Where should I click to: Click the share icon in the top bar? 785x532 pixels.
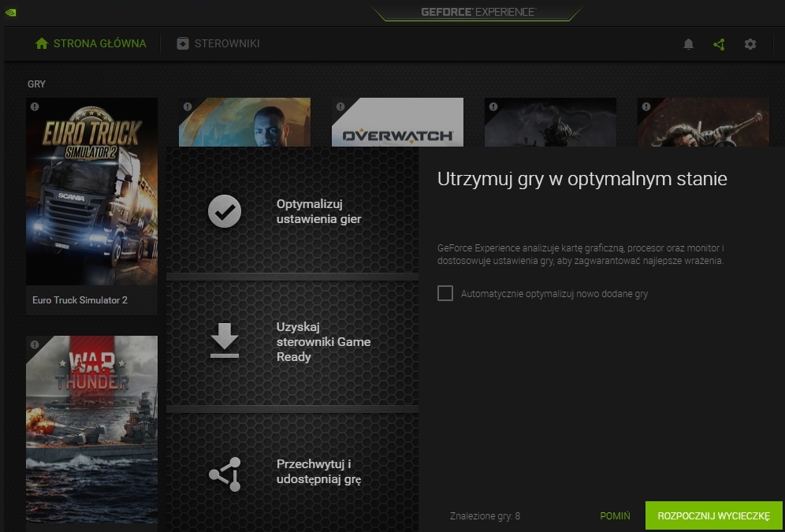tap(719, 44)
